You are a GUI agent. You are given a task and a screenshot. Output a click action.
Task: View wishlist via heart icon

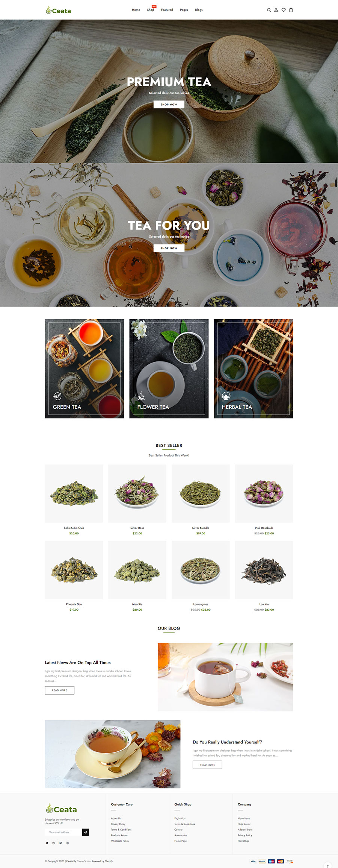tap(284, 10)
